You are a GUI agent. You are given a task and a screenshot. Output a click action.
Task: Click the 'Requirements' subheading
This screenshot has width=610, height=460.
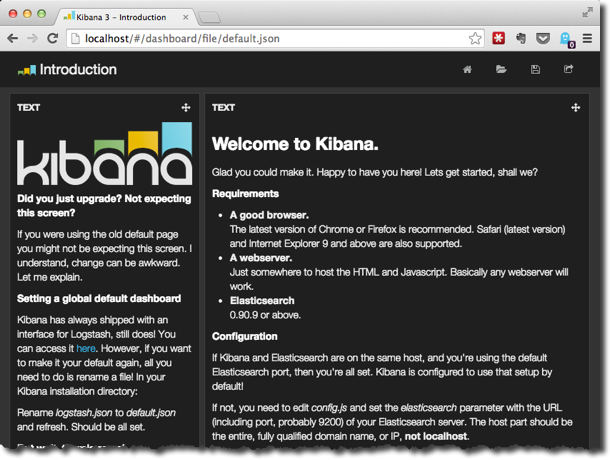tap(245, 194)
